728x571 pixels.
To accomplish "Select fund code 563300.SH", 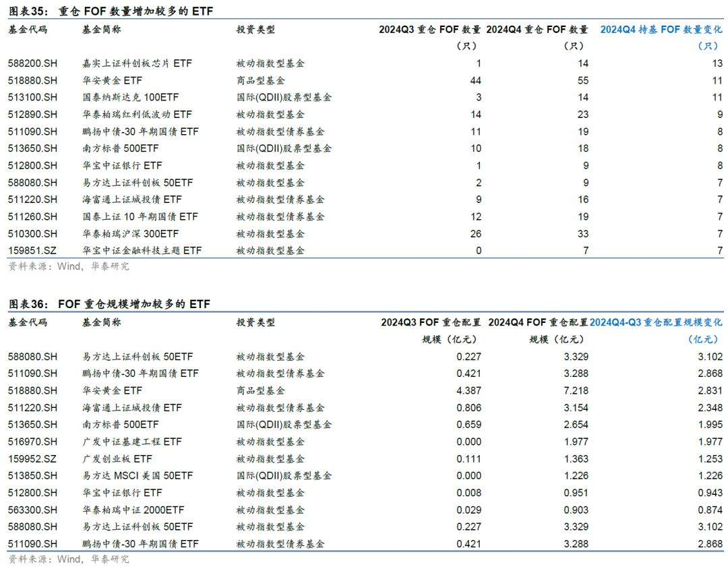I will 32,510.
